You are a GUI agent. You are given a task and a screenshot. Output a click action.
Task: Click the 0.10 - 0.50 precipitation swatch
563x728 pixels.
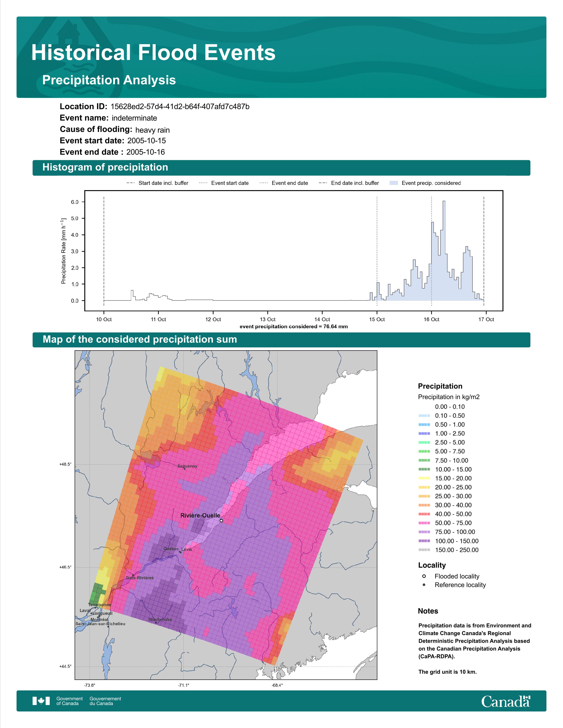(424, 416)
